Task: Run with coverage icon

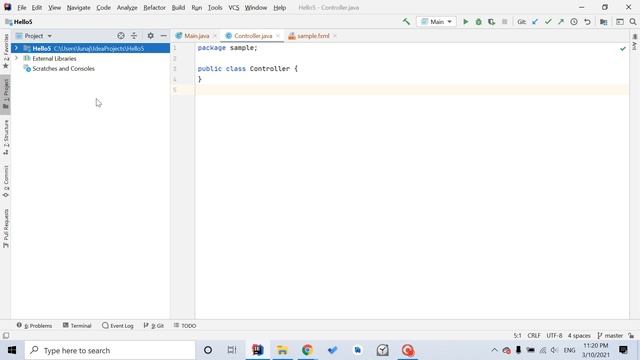Action: pos(491,22)
